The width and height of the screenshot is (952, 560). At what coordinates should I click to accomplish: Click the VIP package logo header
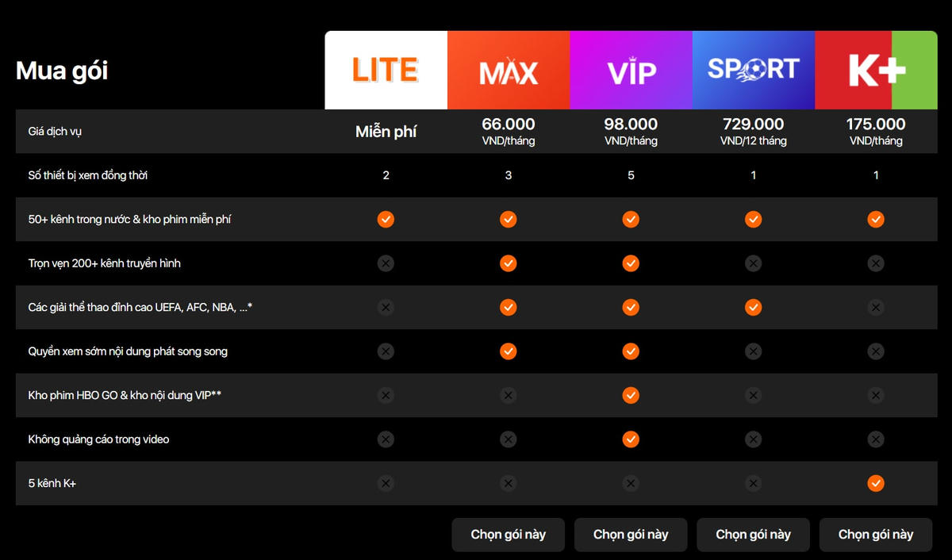[631, 70]
